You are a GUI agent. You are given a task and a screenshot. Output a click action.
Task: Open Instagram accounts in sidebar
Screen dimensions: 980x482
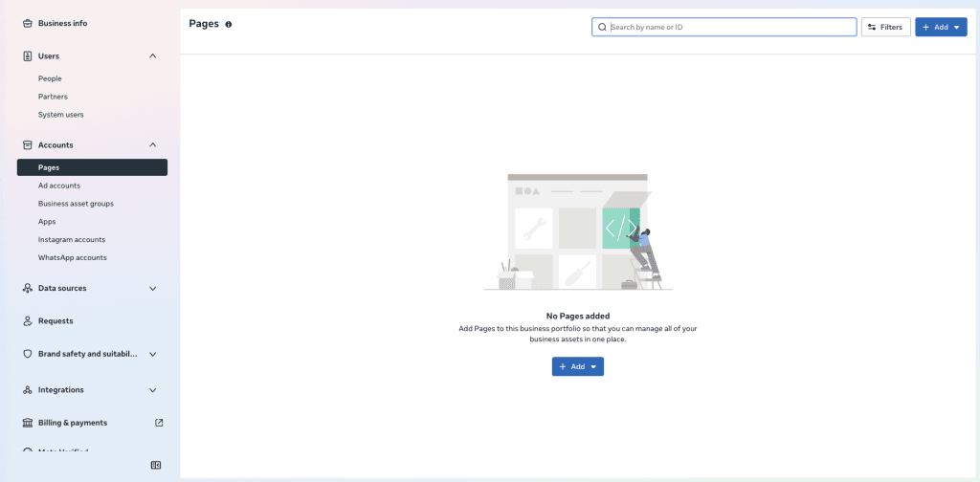[x=72, y=239]
